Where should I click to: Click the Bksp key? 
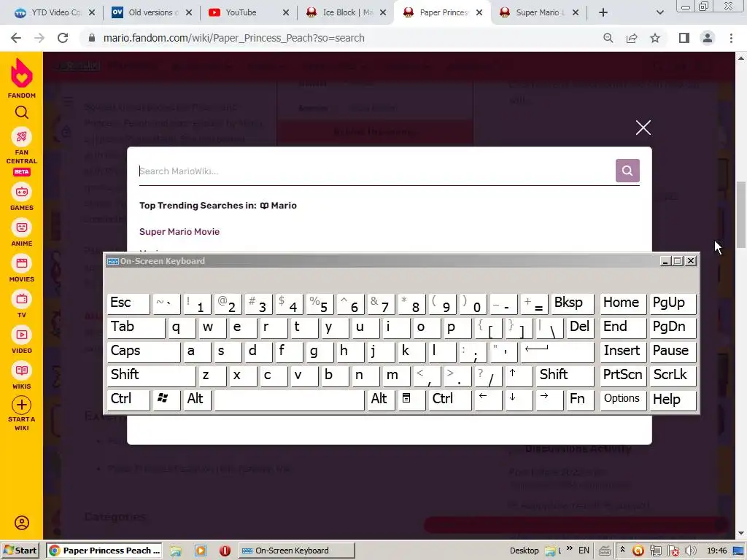coord(572,303)
